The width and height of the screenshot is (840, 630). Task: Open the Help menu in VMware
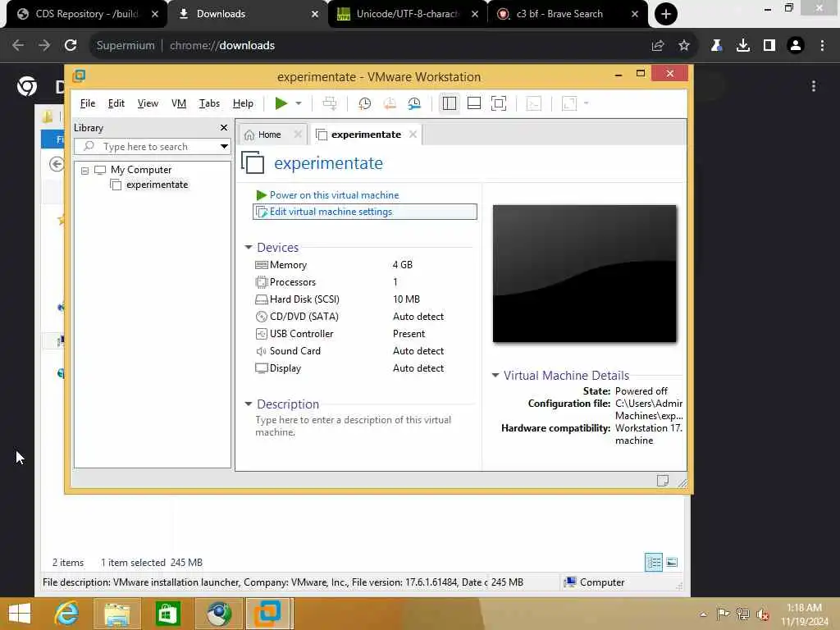[x=243, y=103]
